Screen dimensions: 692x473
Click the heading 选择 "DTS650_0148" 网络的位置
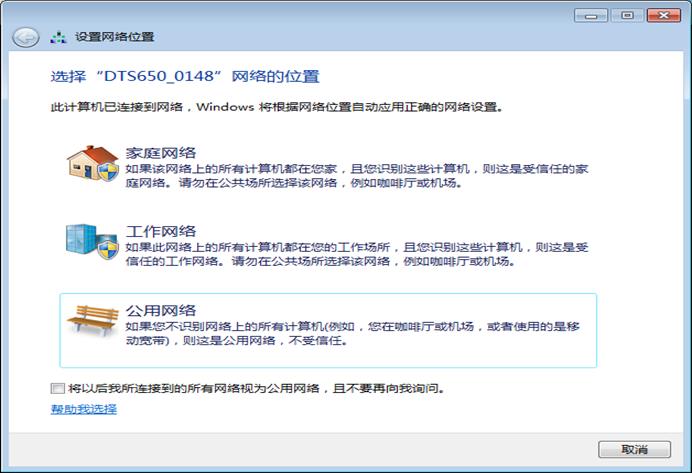pyautogui.click(x=185, y=76)
